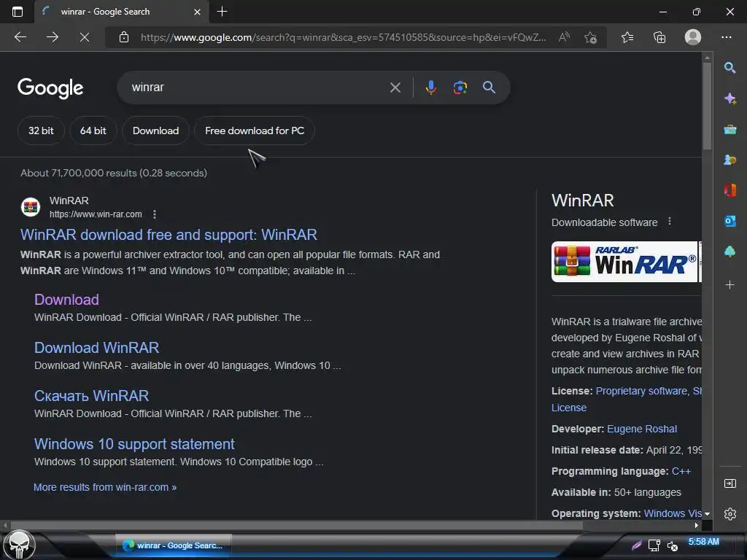This screenshot has height=560, width=747.
Task: Open the skull Start button
Action: pos(19,545)
